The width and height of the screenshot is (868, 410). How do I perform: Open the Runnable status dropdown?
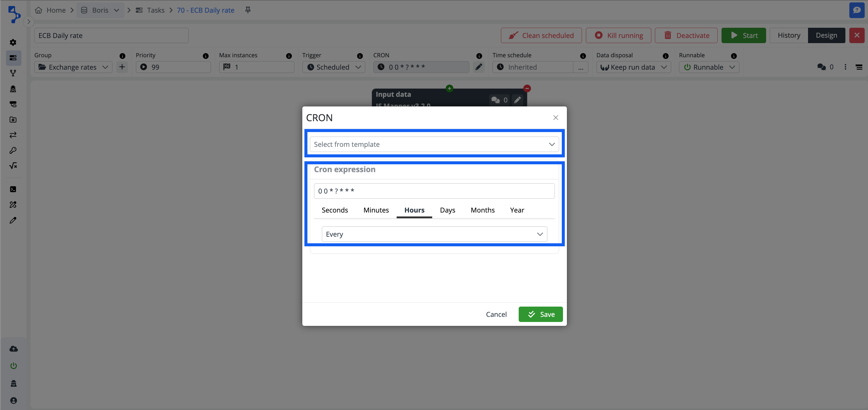coord(709,67)
